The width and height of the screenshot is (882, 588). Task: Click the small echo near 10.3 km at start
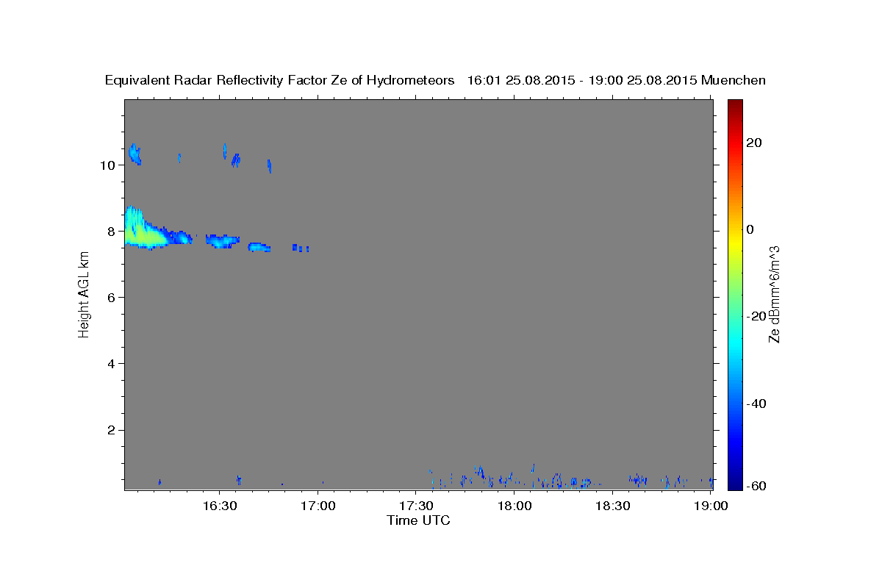coord(135,154)
